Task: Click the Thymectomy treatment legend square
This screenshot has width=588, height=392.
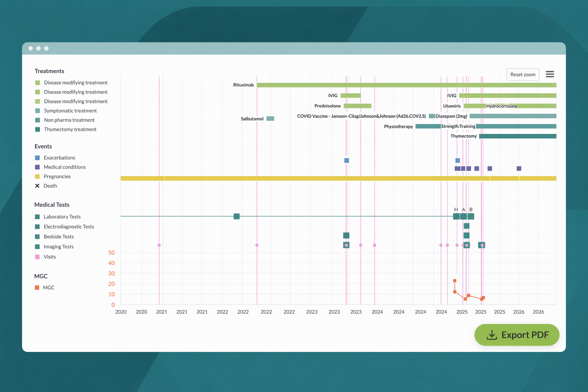Action: (38, 129)
